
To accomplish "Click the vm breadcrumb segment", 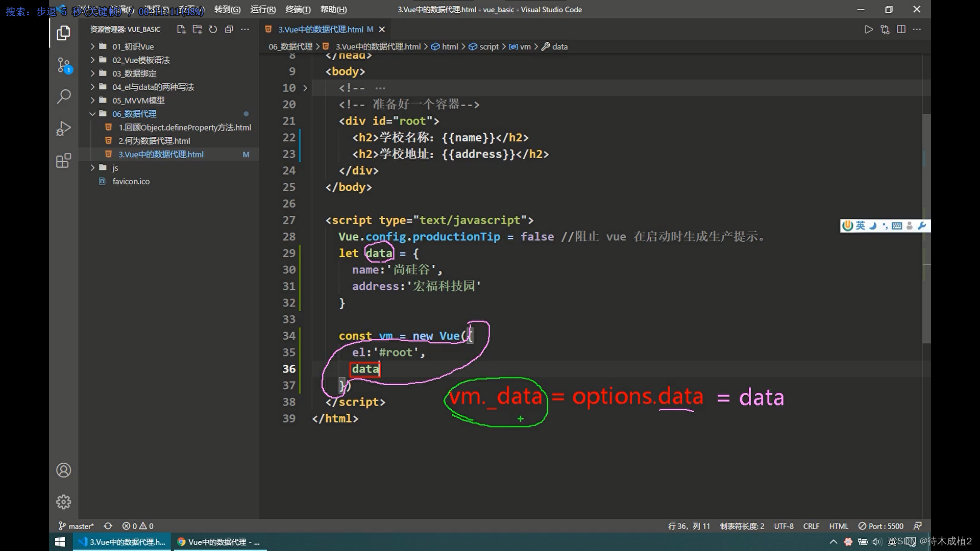I will pyautogui.click(x=520, y=46).
